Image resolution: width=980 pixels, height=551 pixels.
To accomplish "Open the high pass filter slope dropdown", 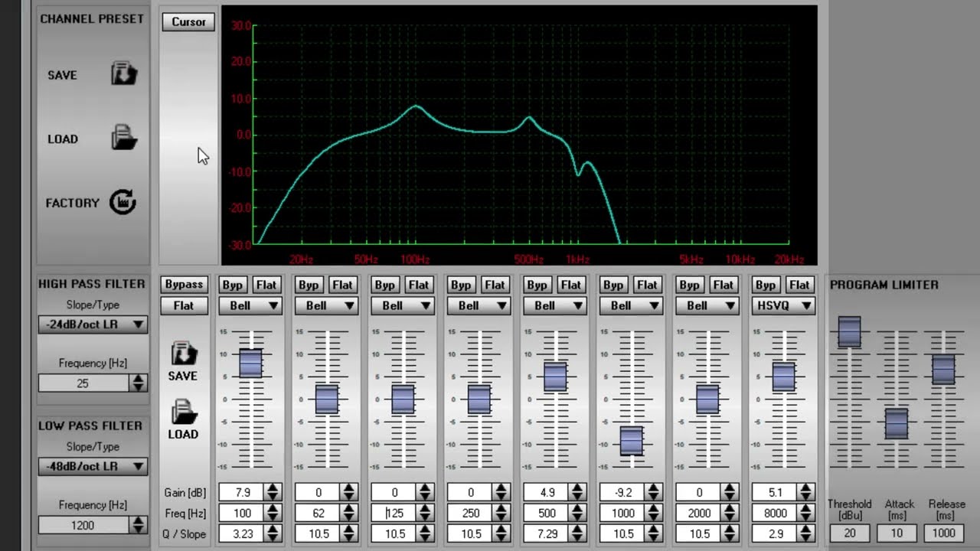I will [93, 324].
